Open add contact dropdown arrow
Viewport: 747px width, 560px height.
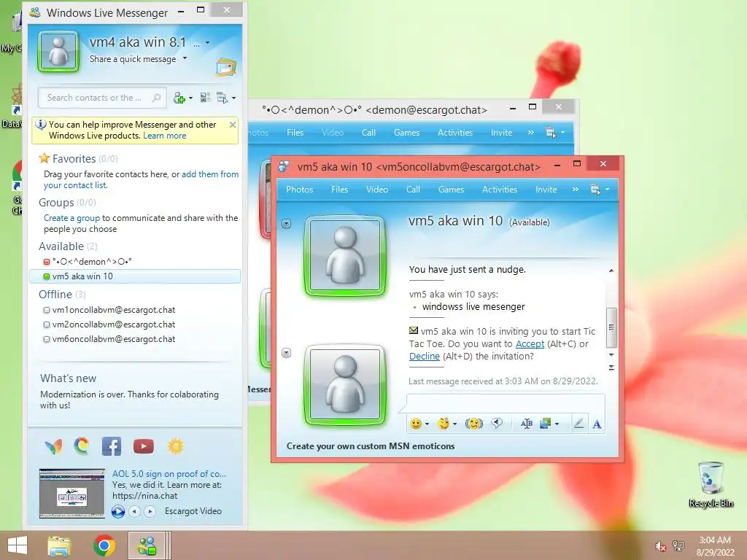(190, 98)
